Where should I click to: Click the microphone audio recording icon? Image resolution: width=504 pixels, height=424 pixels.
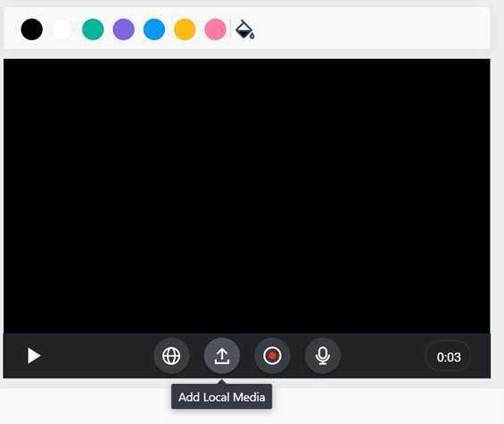click(x=323, y=356)
